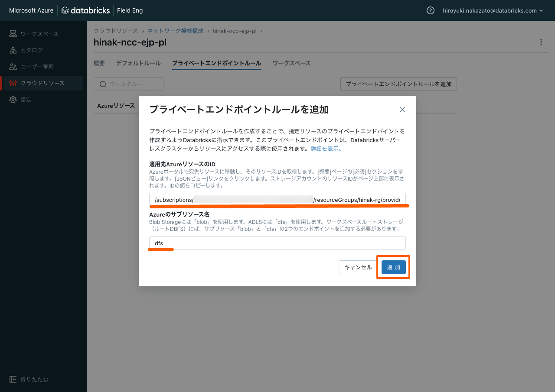555x392 pixels.
Task: Click the settings gear icon
Action: pos(13,100)
